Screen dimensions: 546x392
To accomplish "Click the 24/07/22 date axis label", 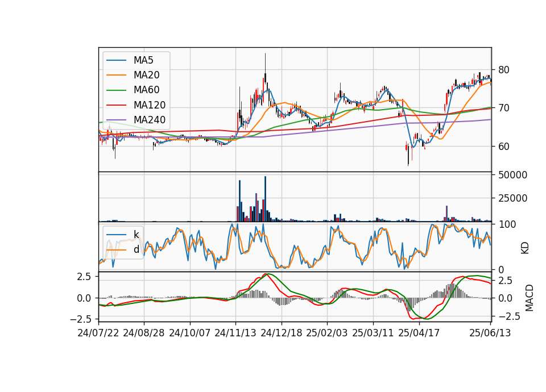I will pyautogui.click(x=98, y=333).
